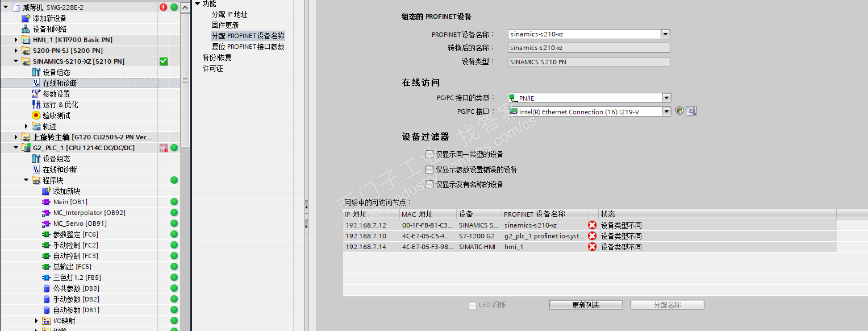Viewport: 868px width, 331px height.
Task: Select row with IP 192.168.7.12
Action: (589, 225)
